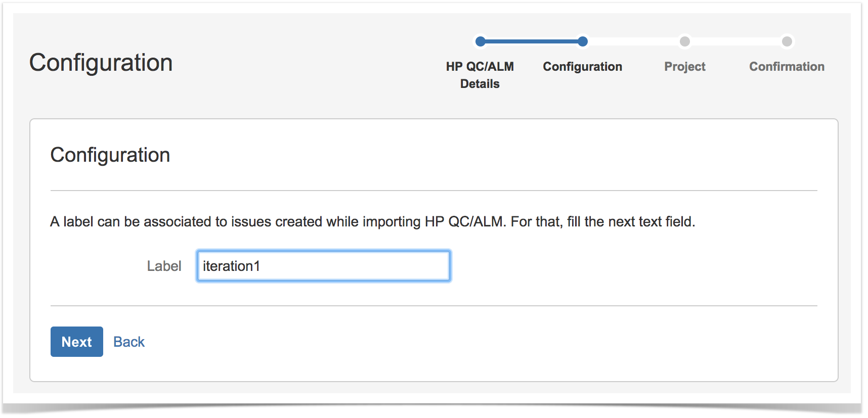Select the Project step dot
Screen dimensions: 868x418
pos(685,41)
